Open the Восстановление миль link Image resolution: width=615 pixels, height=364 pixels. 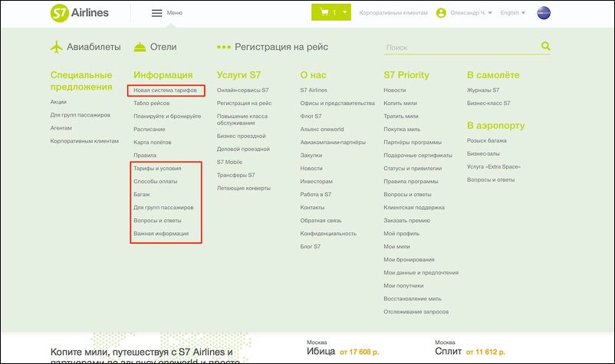[413, 299]
